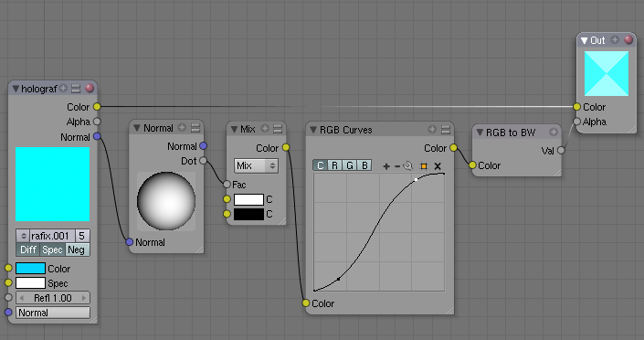Image resolution: width=644 pixels, height=340 pixels.
Task: Toggle options icon on holograf node header
Action: click(x=76, y=89)
